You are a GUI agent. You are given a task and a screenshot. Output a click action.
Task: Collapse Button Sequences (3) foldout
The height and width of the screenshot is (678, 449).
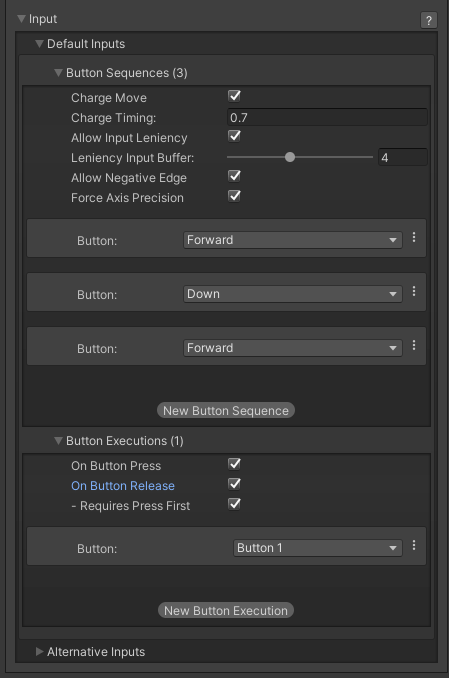(x=58, y=73)
